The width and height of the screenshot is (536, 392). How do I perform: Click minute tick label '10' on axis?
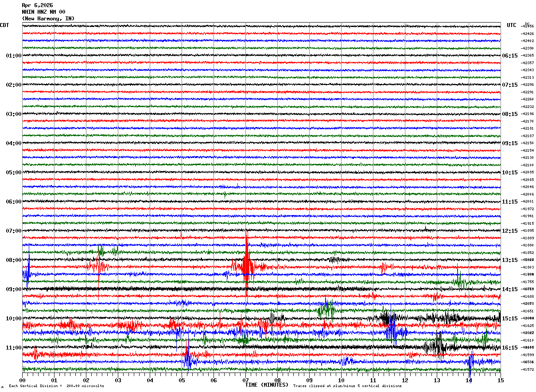341,380
